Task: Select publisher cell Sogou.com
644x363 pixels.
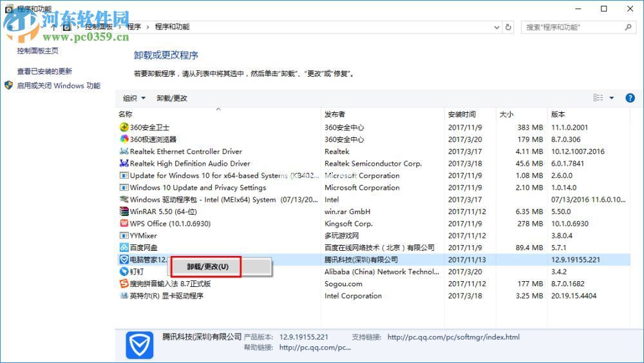Action: pyautogui.click(x=343, y=284)
